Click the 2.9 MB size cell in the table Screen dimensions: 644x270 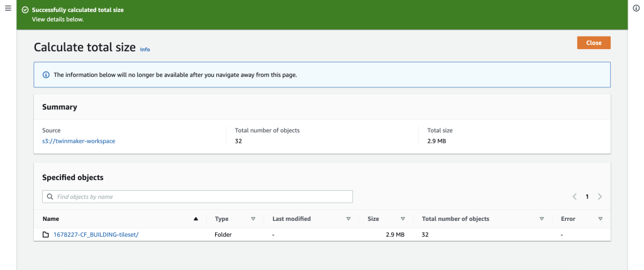pos(395,235)
